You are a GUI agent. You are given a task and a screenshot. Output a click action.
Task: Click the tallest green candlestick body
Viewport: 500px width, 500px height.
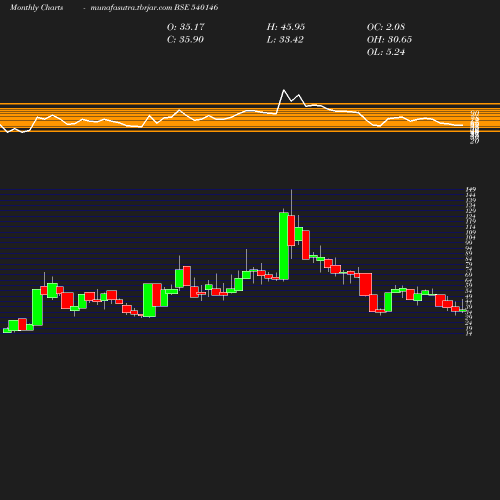tap(284, 246)
